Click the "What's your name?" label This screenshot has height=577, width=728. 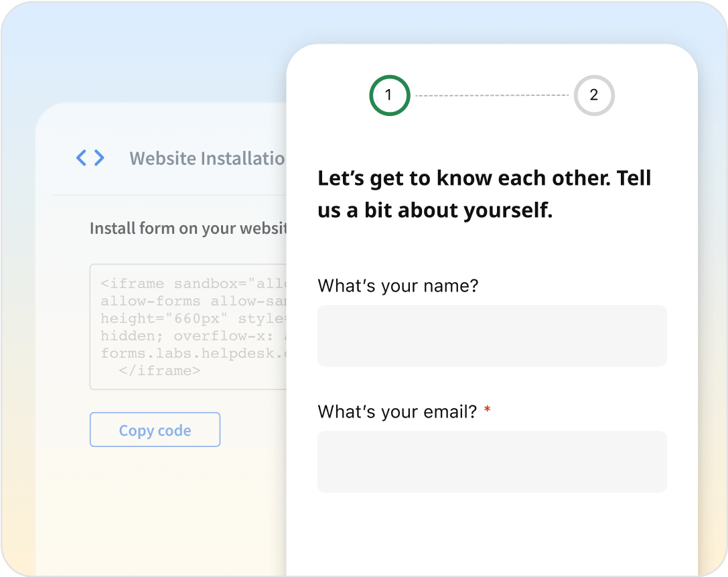[x=398, y=286]
